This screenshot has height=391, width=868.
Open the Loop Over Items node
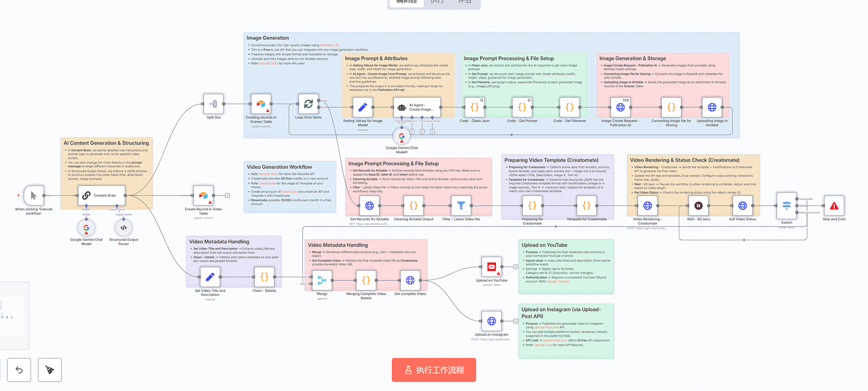(x=308, y=104)
